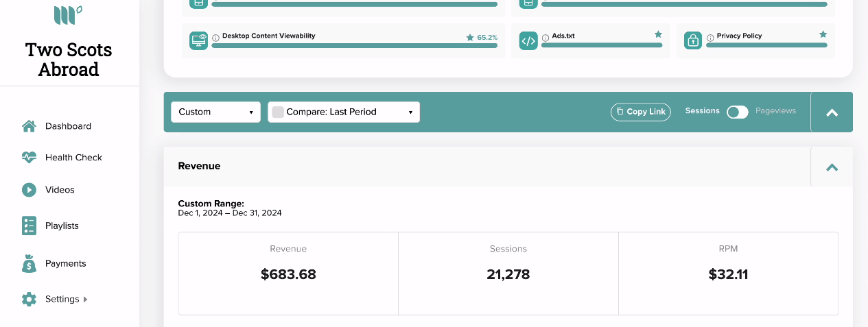
Task: Collapse the Revenue section chevron
Action: (832, 167)
